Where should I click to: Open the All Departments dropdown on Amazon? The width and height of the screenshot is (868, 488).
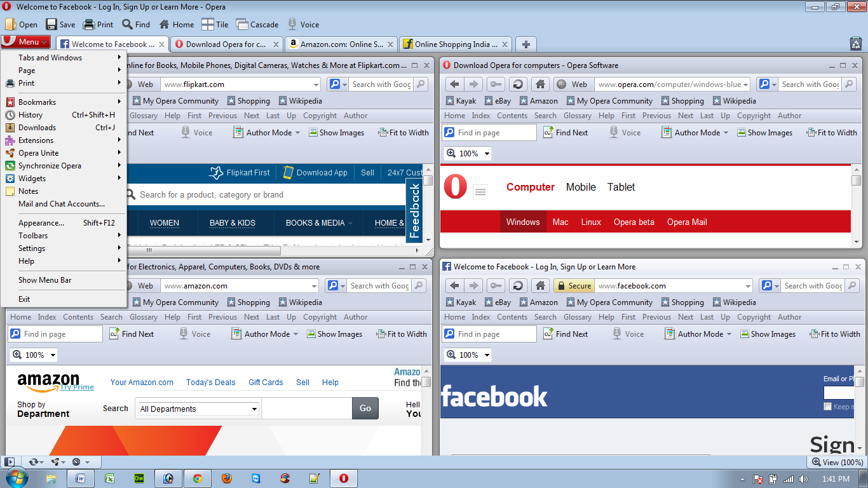199,409
